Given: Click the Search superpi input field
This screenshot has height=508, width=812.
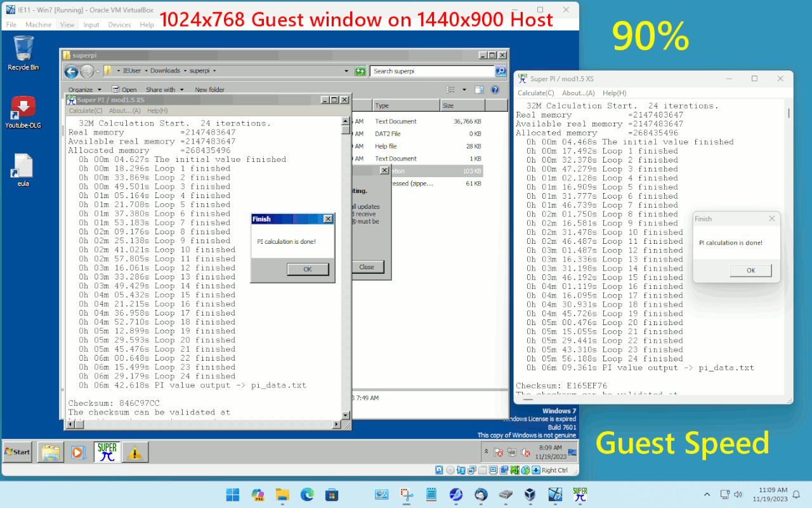Looking at the screenshot, I should [433, 71].
